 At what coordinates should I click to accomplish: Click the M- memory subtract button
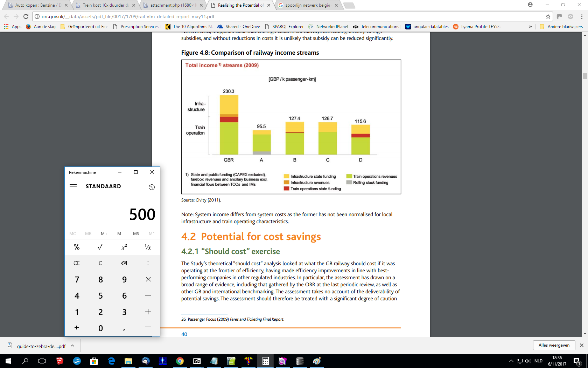(120, 233)
